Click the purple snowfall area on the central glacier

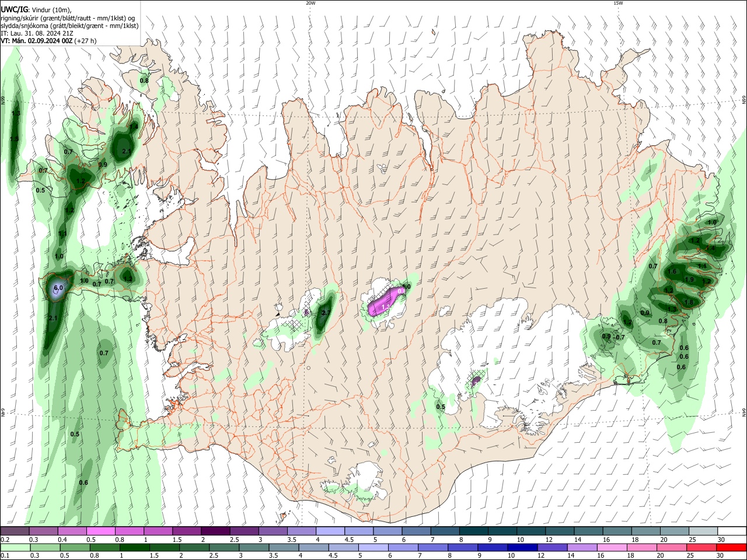[x=385, y=302]
